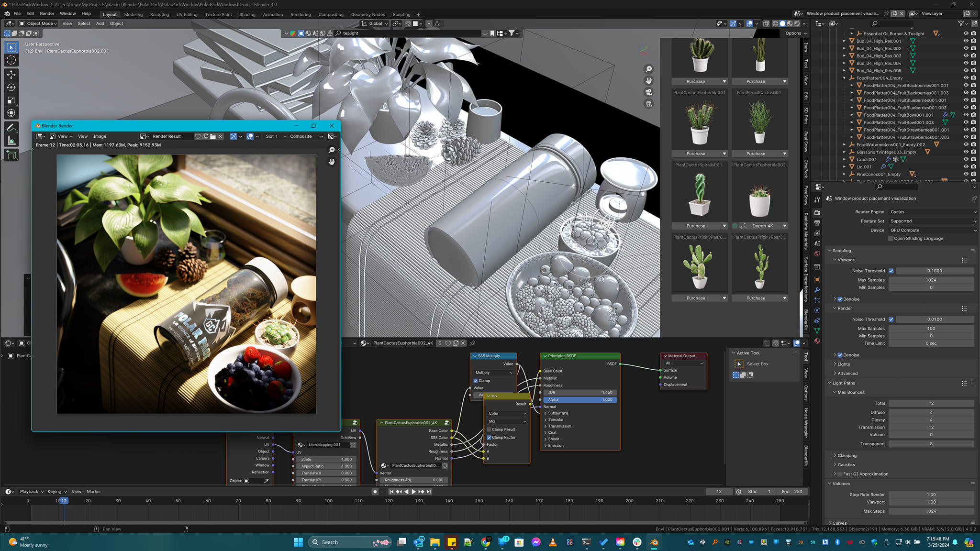Disable Render Denoise checkbox
This screenshot has width=980, height=551.
click(x=840, y=355)
